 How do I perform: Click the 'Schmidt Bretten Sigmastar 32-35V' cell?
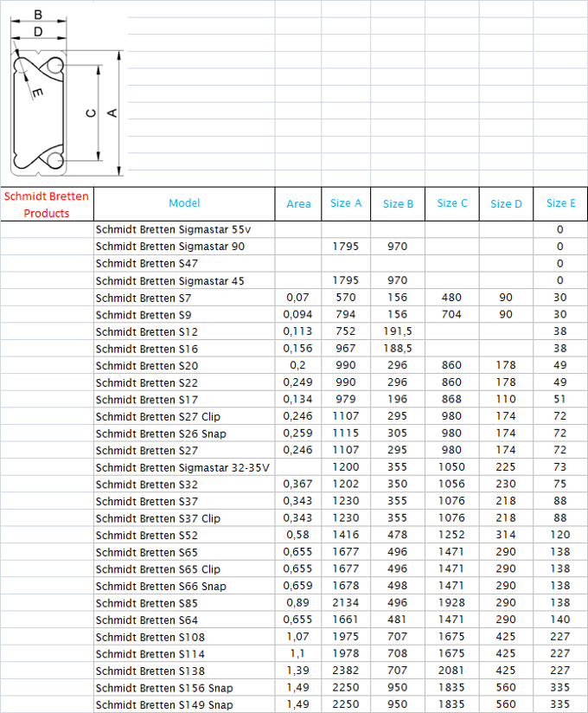pos(184,467)
